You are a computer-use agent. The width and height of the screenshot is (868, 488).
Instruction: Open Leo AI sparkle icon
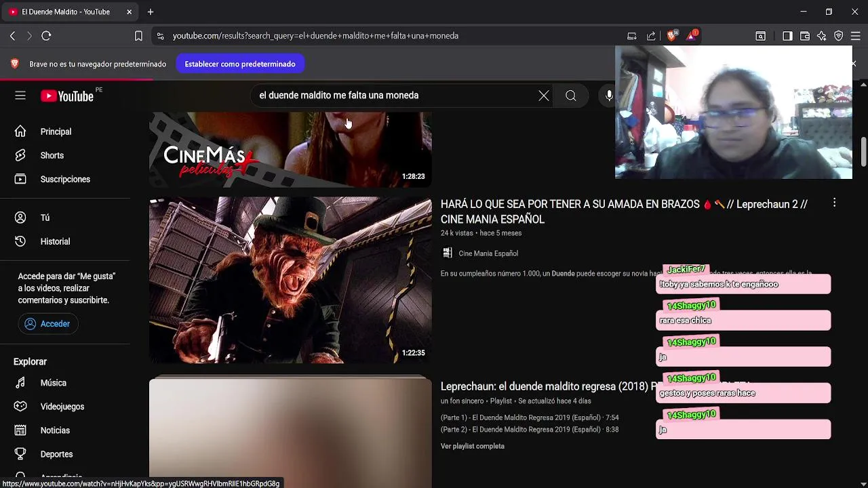[822, 36]
